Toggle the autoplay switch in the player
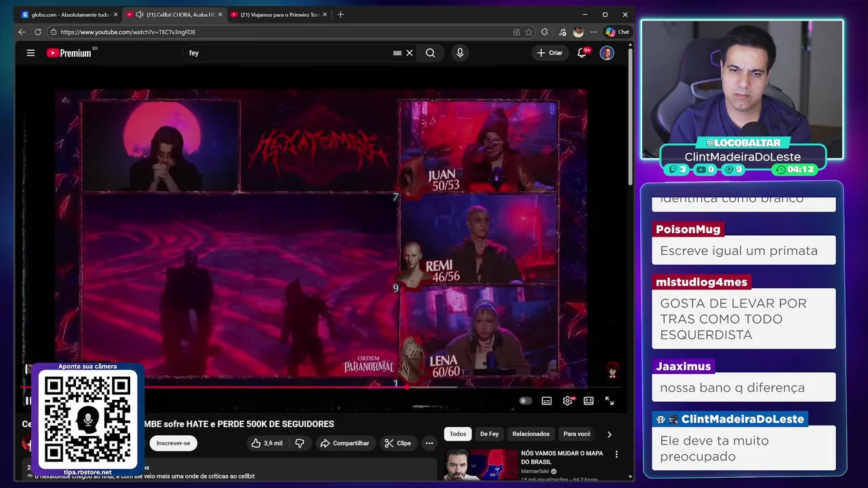 [x=525, y=401]
